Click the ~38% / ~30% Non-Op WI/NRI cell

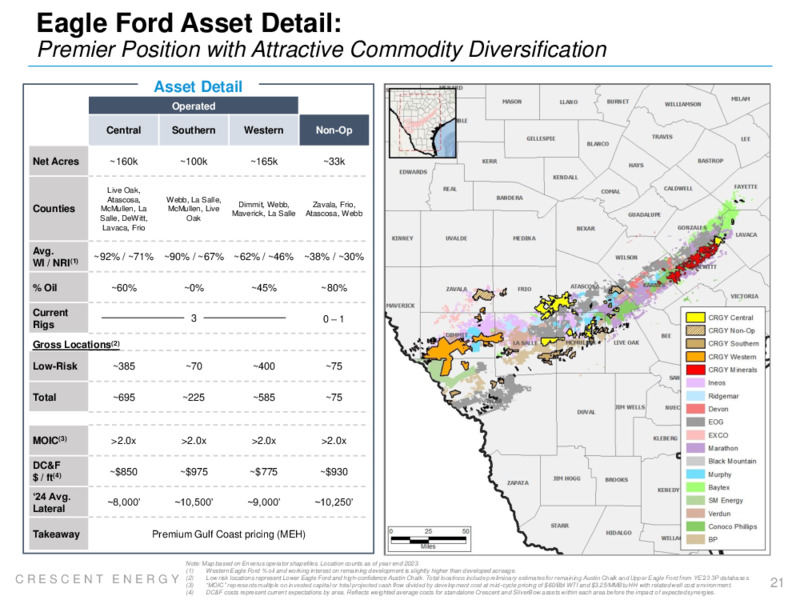point(334,257)
